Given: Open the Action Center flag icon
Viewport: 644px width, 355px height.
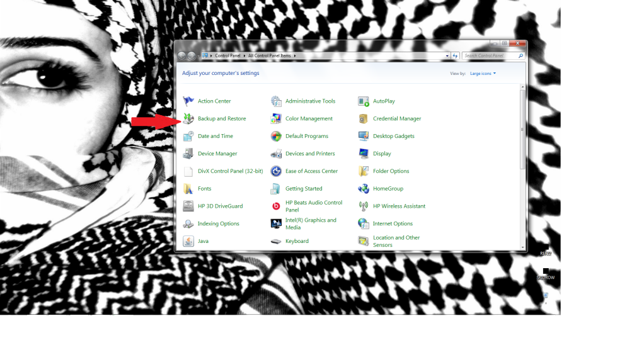Looking at the screenshot, I should (188, 101).
